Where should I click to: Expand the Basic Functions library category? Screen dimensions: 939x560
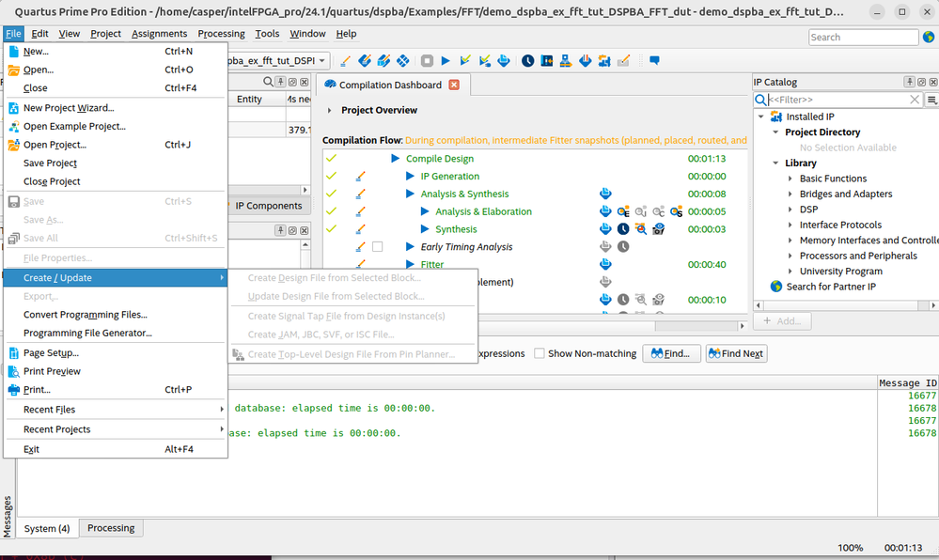(x=790, y=179)
